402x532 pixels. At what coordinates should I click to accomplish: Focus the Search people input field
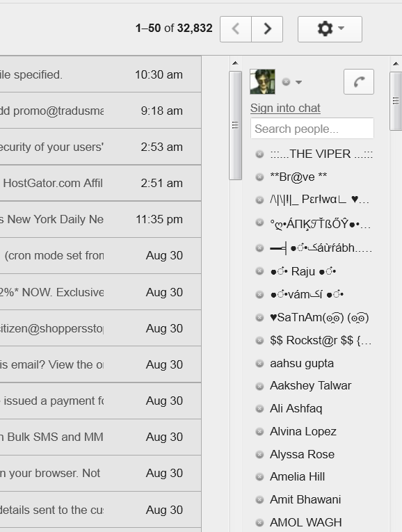(312, 129)
